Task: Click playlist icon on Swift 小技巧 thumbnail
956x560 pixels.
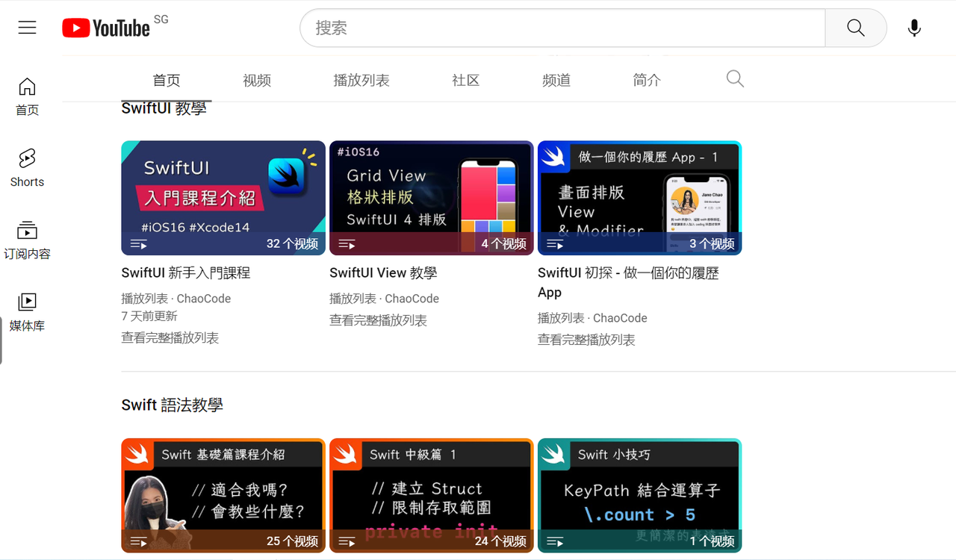Action: [555, 541]
